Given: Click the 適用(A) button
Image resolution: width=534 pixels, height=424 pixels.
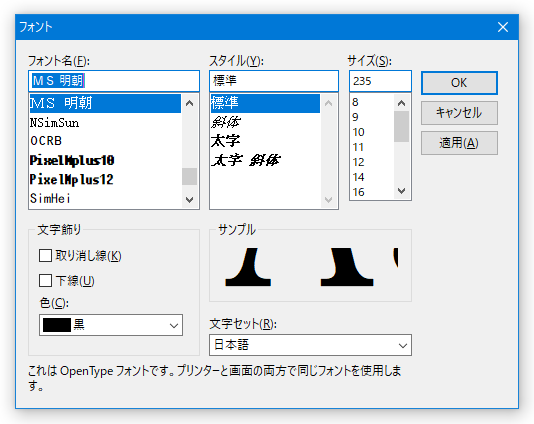Looking at the screenshot, I should pyautogui.click(x=459, y=143).
